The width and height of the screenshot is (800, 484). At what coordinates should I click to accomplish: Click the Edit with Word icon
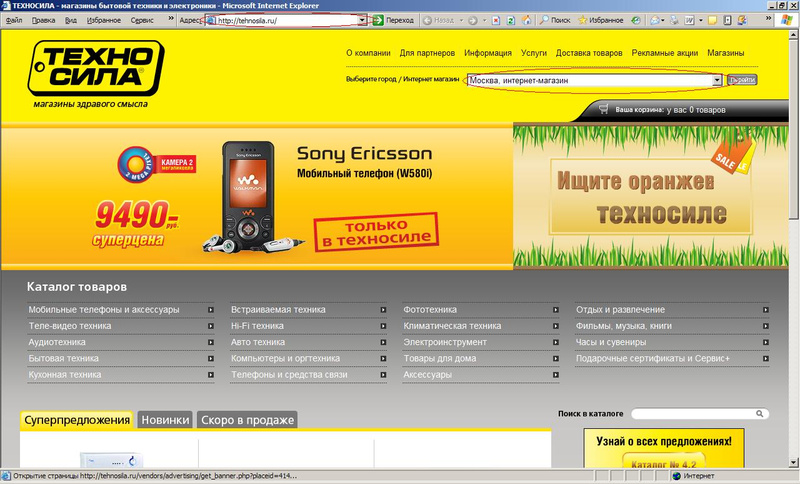point(689,20)
